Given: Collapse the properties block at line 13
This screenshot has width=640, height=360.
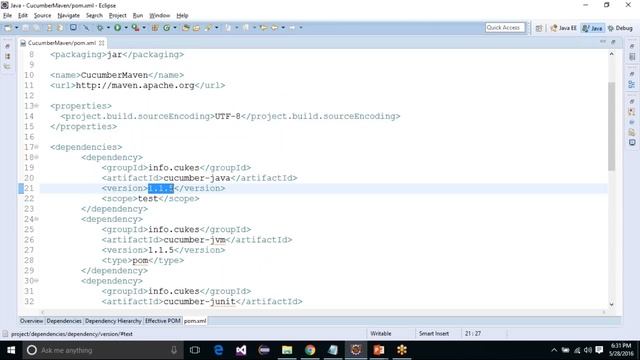Looking at the screenshot, I should tap(37, 106).
